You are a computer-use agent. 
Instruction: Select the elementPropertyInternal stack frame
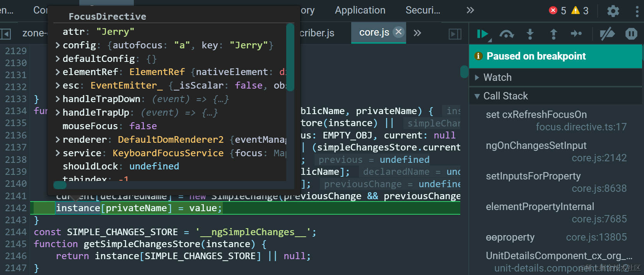pos(540,207)
